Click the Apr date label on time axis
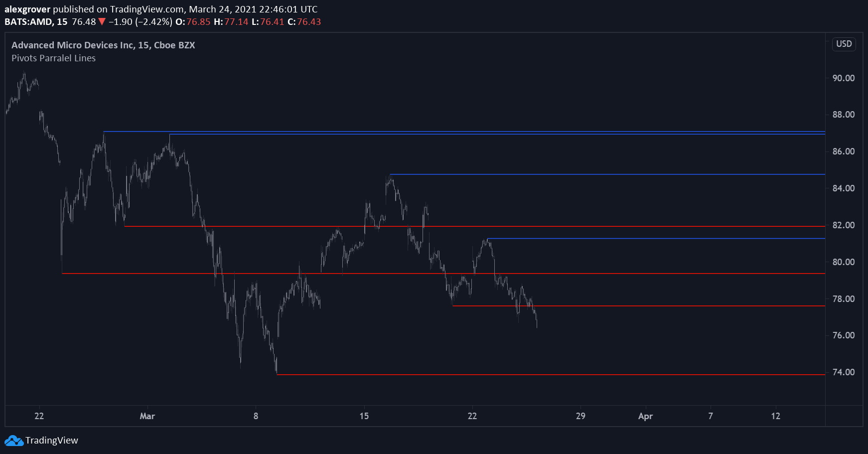The width and height of the screenshot is (868, 454). tap(645, 416)
